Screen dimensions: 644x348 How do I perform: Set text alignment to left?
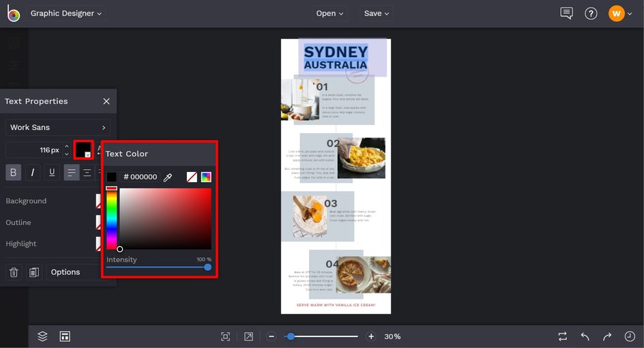click(x=72, y=173)
